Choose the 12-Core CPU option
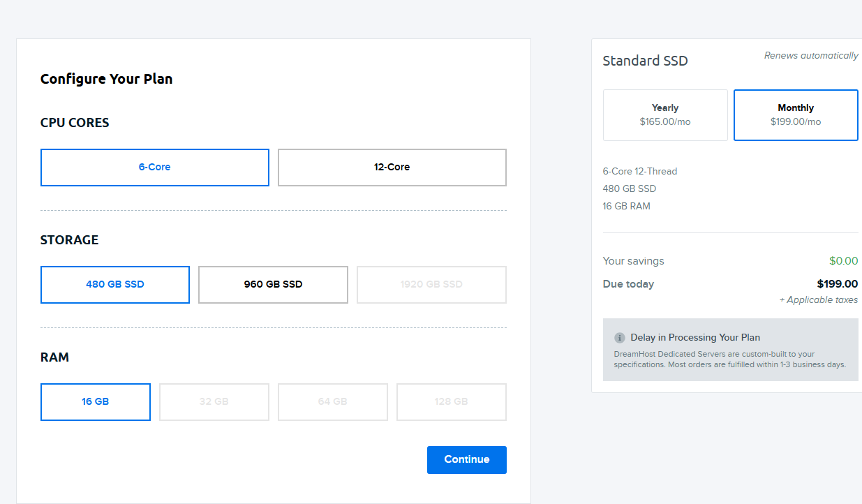862x504 pixels. [392, 168]
